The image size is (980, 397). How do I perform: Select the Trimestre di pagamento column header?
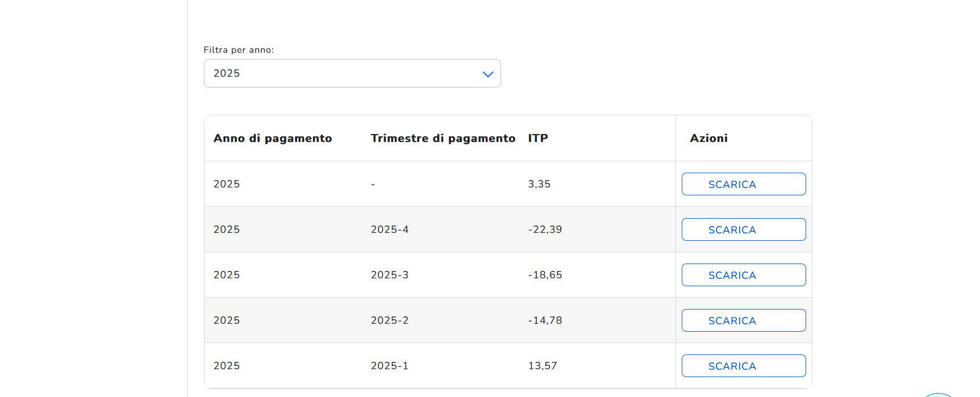(443, 138)
